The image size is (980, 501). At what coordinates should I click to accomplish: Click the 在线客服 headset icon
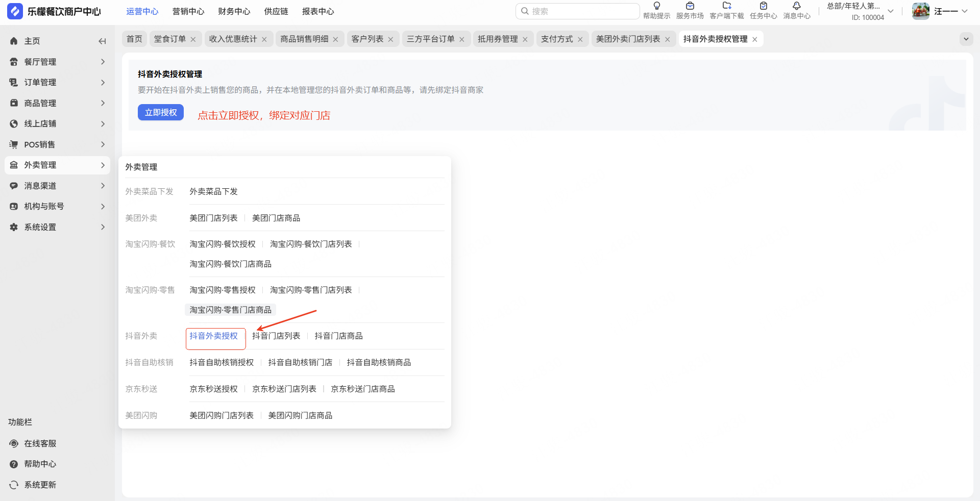click(x=14, y=444)
